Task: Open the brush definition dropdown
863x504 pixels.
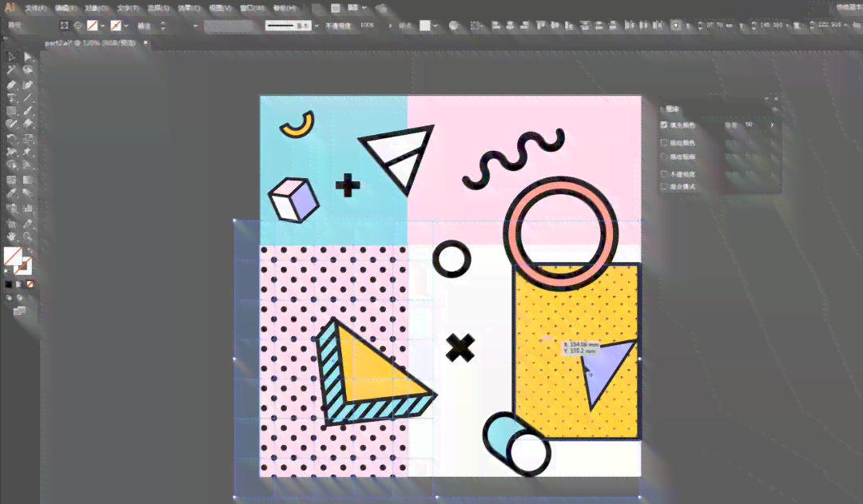Action: [x=316, y=26]
